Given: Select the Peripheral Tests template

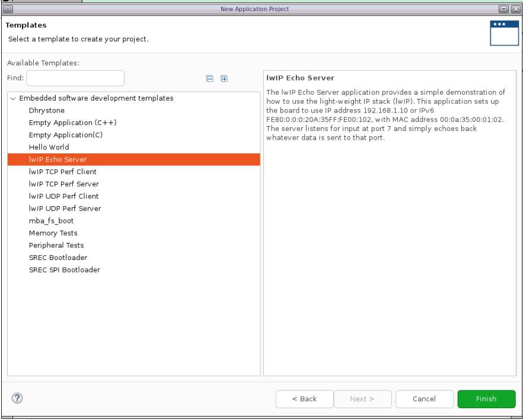Looking at the screenshot, I should [x=56, y=245].
